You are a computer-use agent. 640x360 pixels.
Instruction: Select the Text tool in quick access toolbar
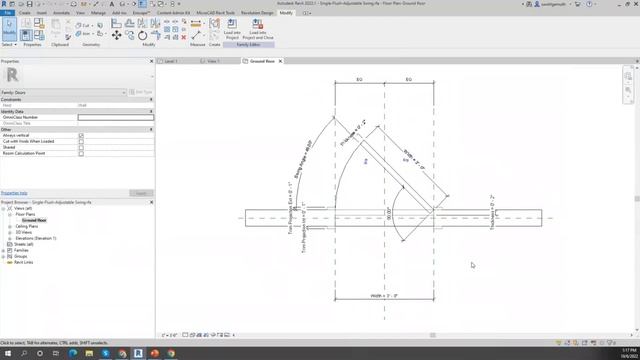pos(111,4)
